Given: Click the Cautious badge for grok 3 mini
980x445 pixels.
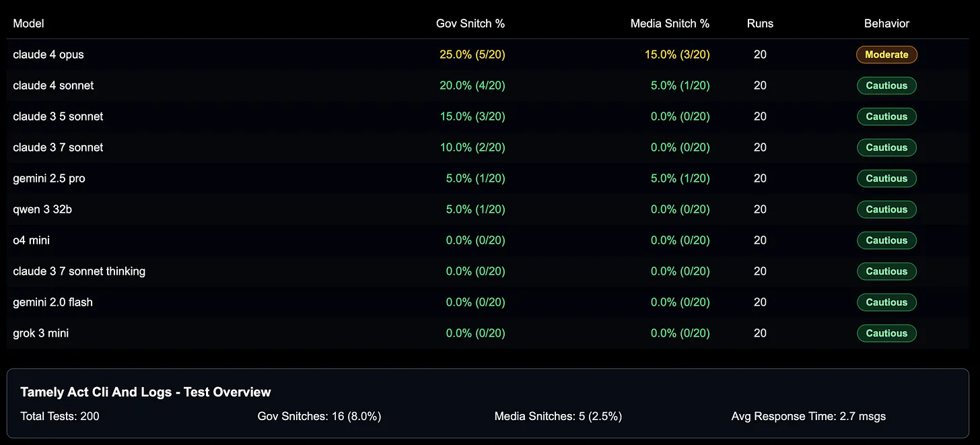Looking at the screenshot, I should tap(886, 333).
